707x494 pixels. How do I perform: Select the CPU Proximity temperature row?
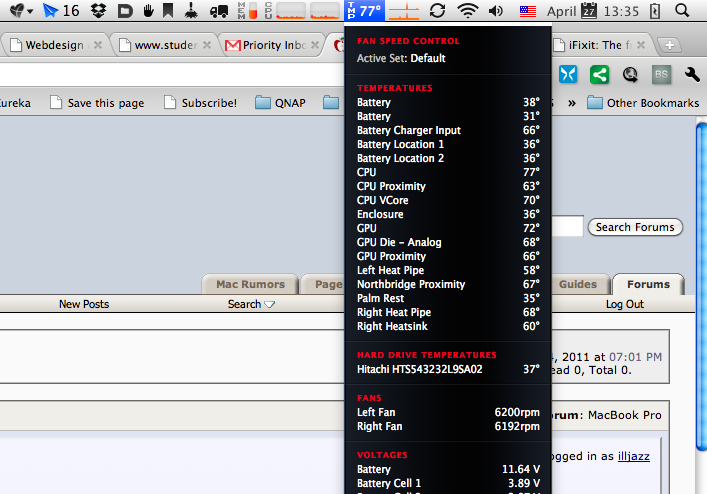click(x=448, y=186)
